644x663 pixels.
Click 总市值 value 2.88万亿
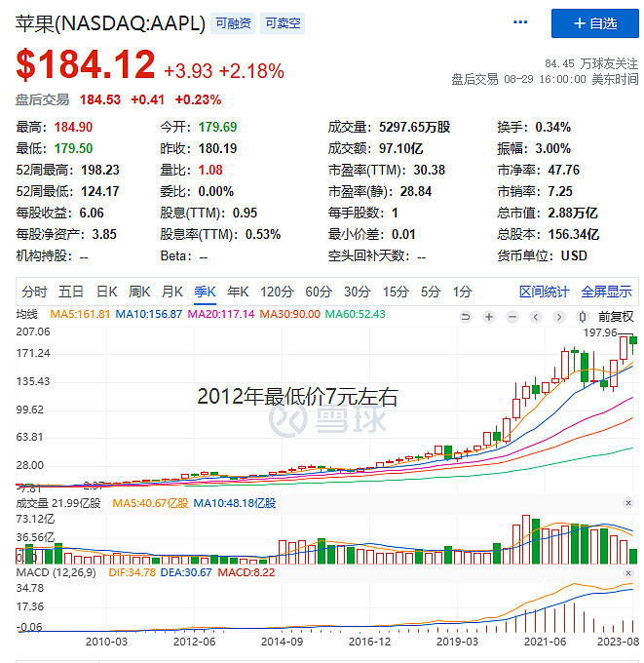[x=573, y=213]
